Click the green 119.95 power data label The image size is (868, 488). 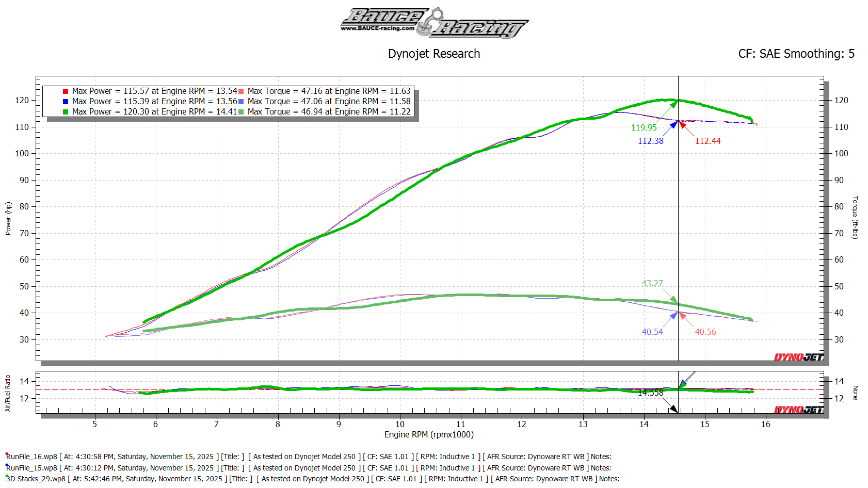click(x=644, y=128)
